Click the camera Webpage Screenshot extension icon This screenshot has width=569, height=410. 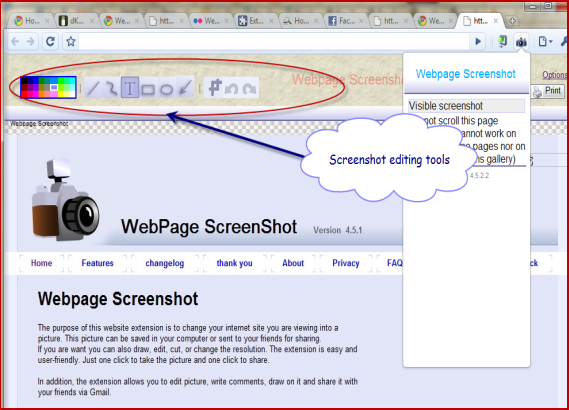(x=521, y=42)
